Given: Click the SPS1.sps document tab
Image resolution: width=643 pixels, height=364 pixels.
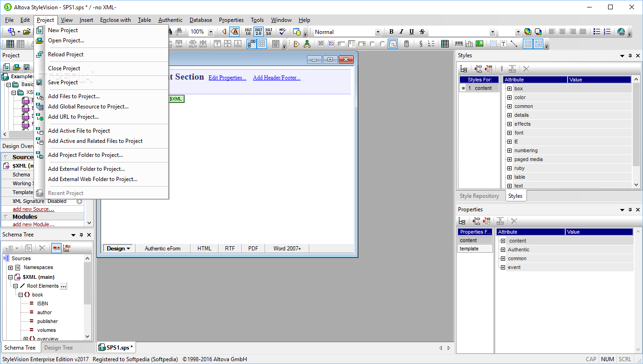Looking at the screenshot, I should point(116,347).
